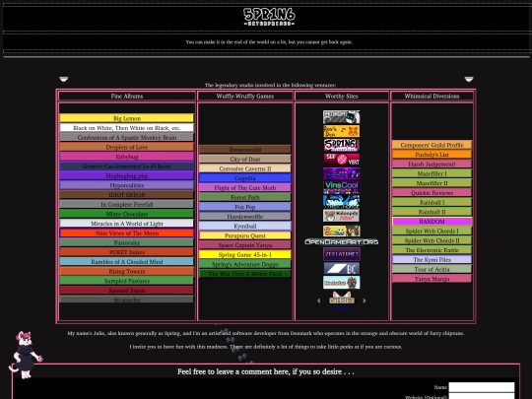The image size is (532, 399).
Task: Open the Big Lemon album
Action: pos(127,118)
